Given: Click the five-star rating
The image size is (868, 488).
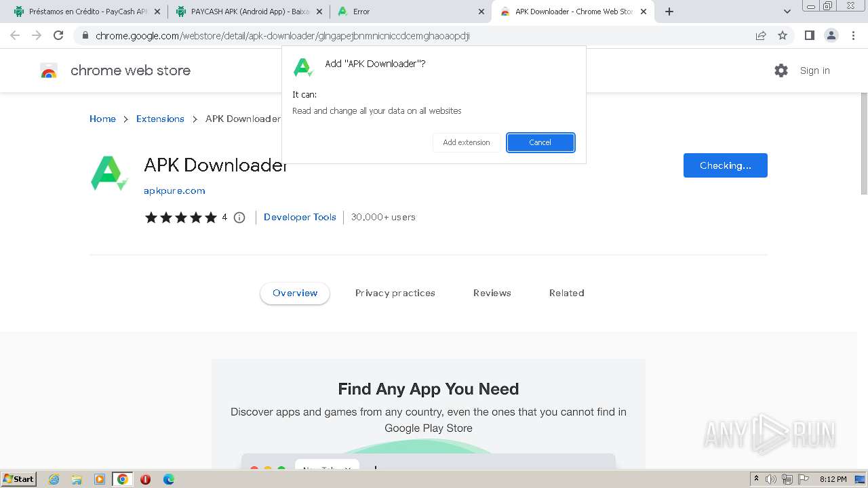Looking at the screenshot, I should point(180,218).
